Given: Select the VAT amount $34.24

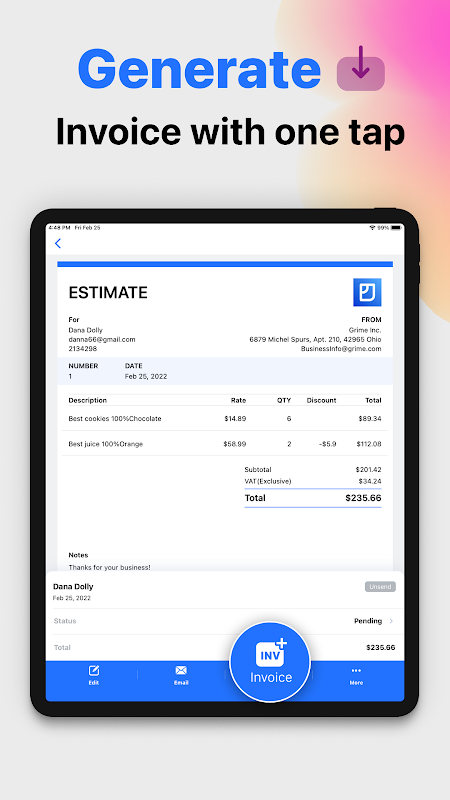Looking at the screenshot, I should click(370, 481).
